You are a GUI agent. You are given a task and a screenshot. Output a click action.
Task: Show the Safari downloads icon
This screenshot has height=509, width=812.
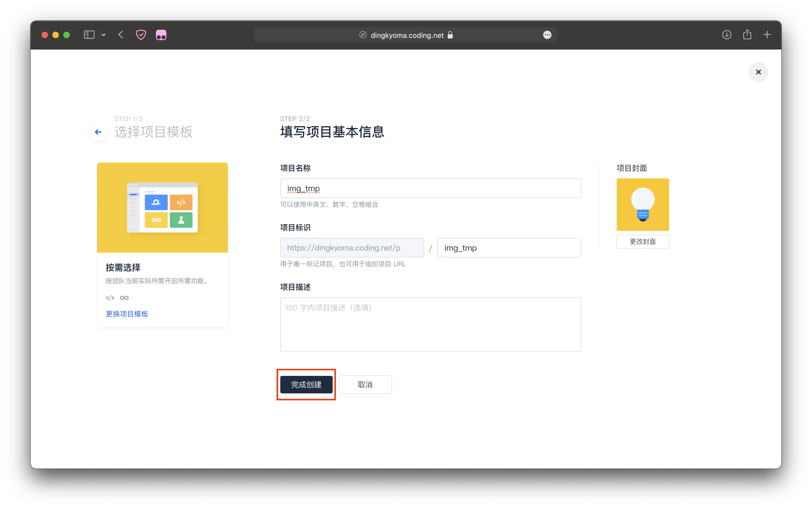(727, 35)
